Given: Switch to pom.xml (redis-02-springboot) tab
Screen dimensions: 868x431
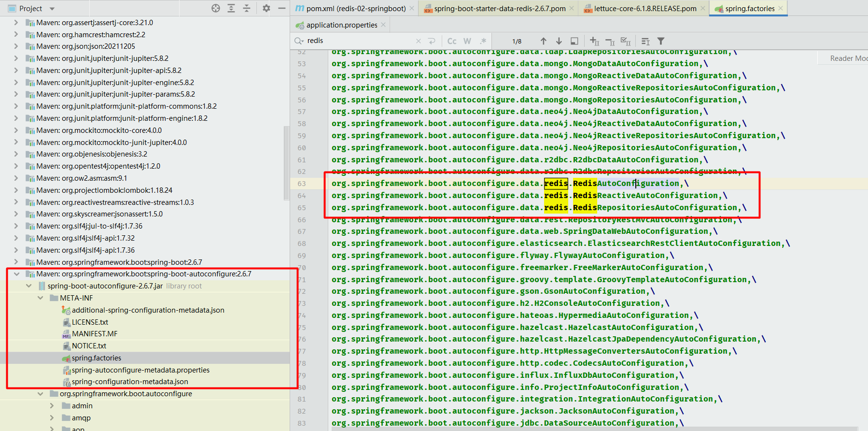Looking at the screenshot, I should [355, 9].
